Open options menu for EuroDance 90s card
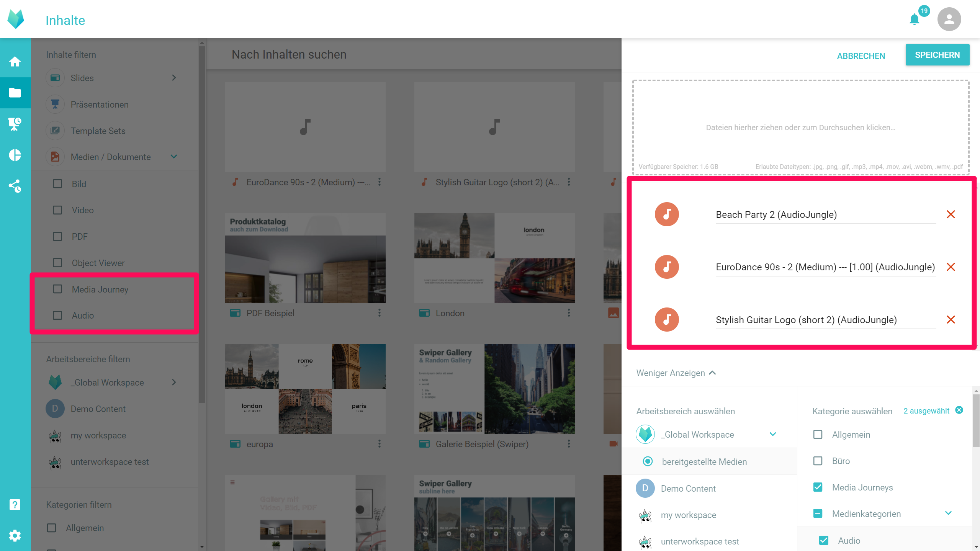 tap(380, 182)
